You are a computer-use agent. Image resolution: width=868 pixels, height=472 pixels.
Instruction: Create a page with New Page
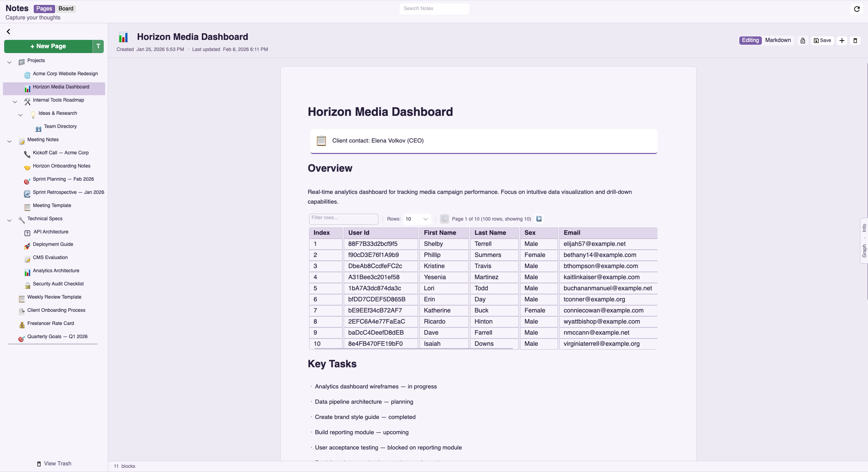(x=49, y=46)
